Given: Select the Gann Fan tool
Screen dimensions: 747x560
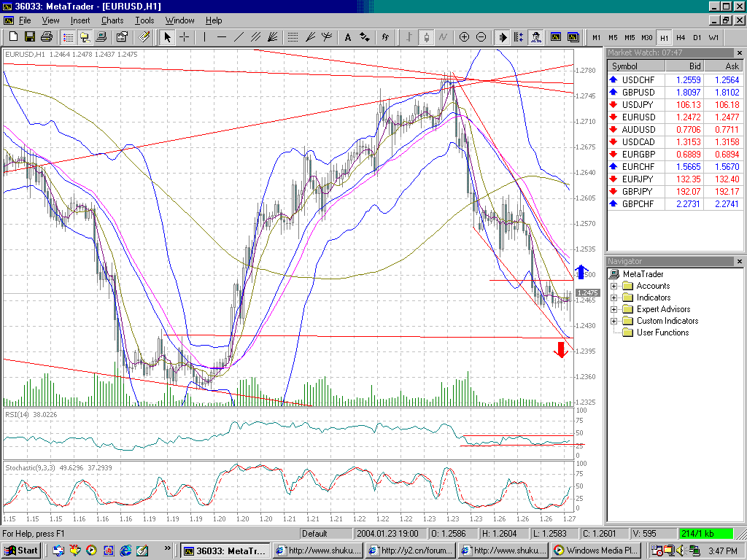Looking at the screenshot, I should 273,36.
